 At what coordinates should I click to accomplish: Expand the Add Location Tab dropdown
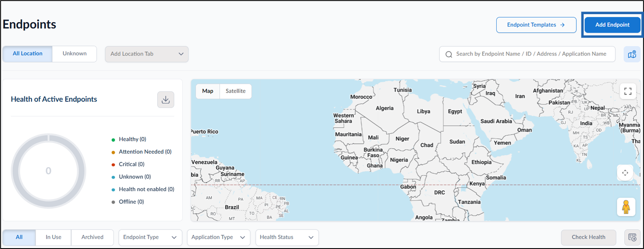(x=147, y=54)
